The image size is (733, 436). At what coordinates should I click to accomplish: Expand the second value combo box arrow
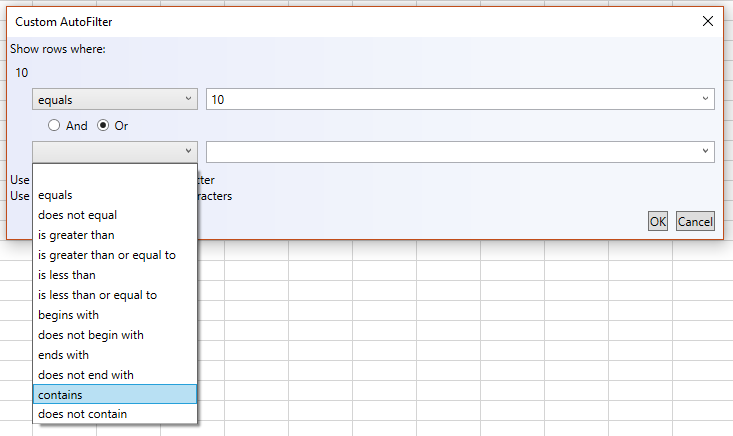[705, 151]
